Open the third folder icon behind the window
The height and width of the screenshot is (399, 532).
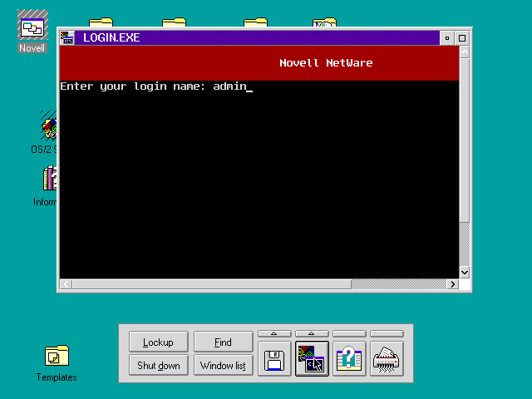tap(255, 22)
